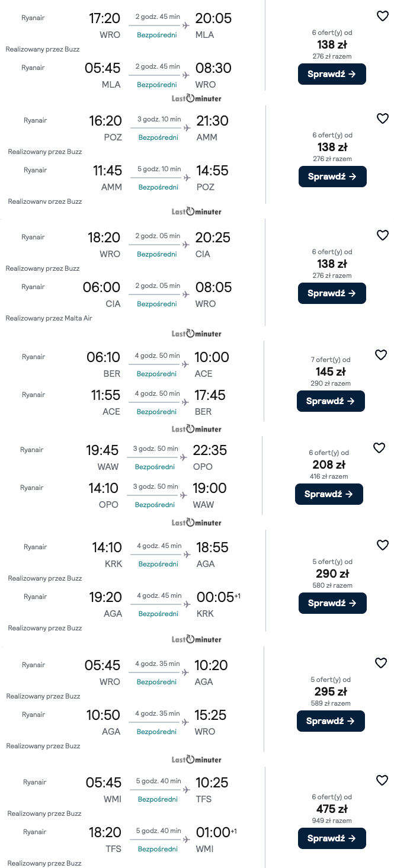Click the 138 zł price on WRO–CIA offer
Viewport: 394px width, 868px height.
[332, 264]
